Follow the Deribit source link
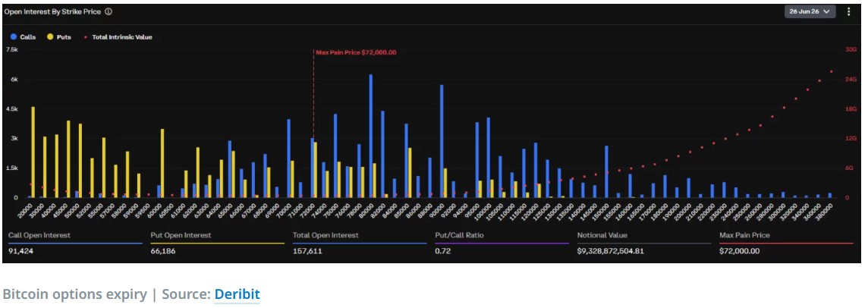This screenshot has height=308, width=868. point(237,294)
